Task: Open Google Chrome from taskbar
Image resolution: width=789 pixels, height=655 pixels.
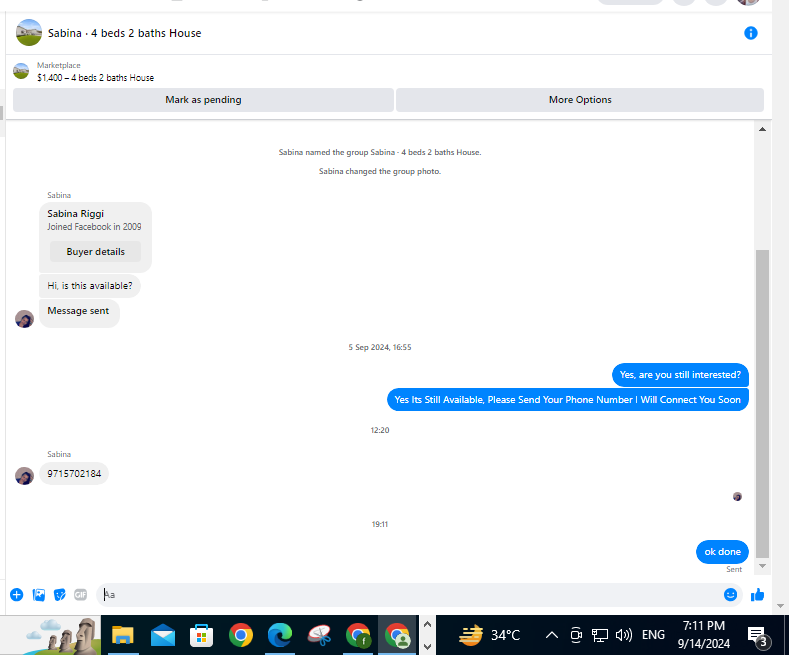Action: (x=241, y=635)
